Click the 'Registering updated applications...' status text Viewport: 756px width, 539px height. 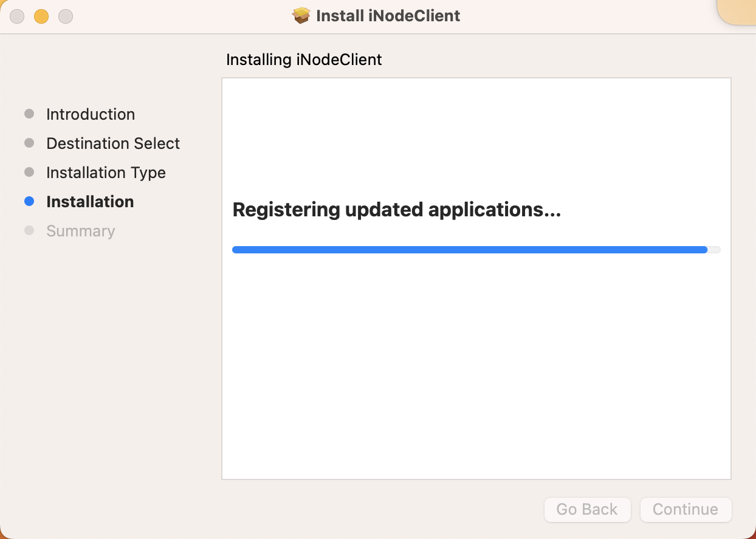[397, 210]
